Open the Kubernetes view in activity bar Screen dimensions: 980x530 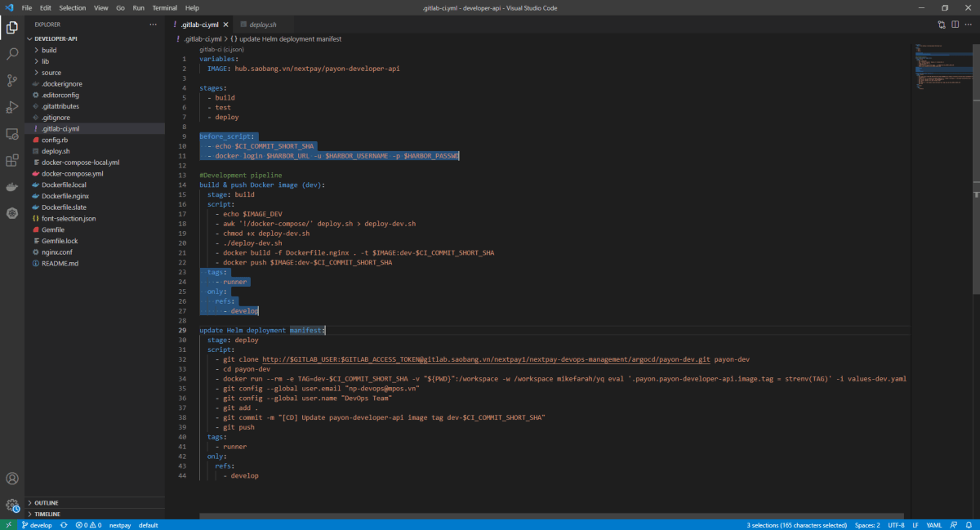(x=12, y=213)
